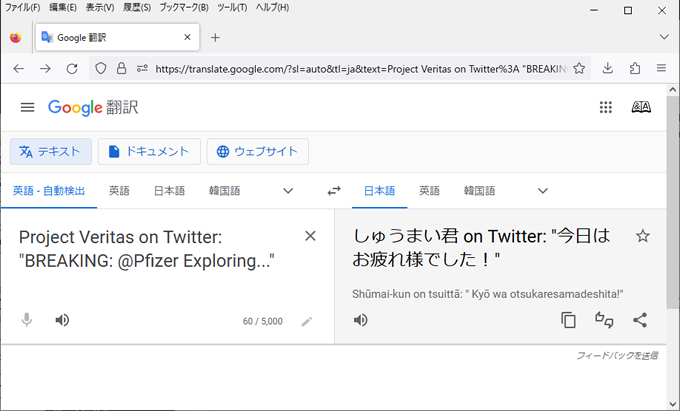Image resolution: width=680 pixels, height=411 pixels.
Task: Select 英語 as source language
Action: coord(119,191)
